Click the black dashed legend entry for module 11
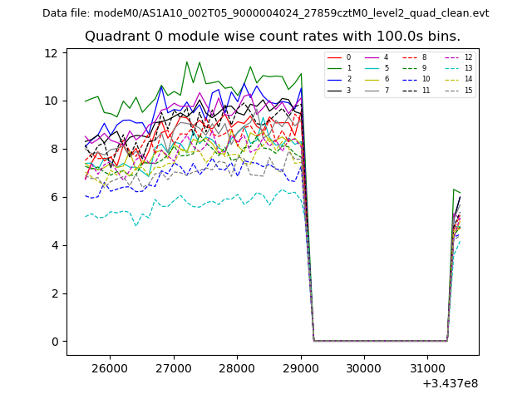Screen dimensions: 532x399 click(x=410, y=91)
